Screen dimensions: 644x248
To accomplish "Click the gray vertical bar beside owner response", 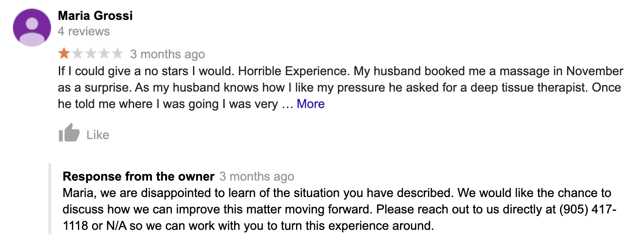I will tap(50, 199).
